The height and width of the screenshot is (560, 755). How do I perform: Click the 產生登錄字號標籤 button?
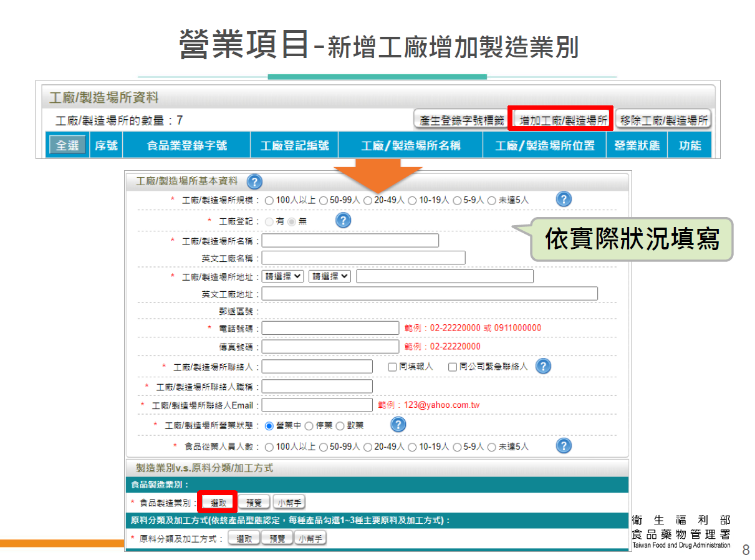pos(460,120)
